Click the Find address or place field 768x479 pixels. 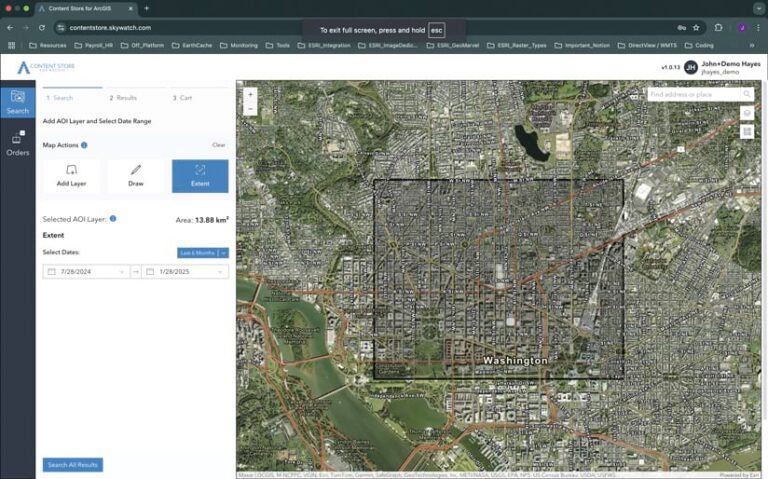tap(695, 94)
